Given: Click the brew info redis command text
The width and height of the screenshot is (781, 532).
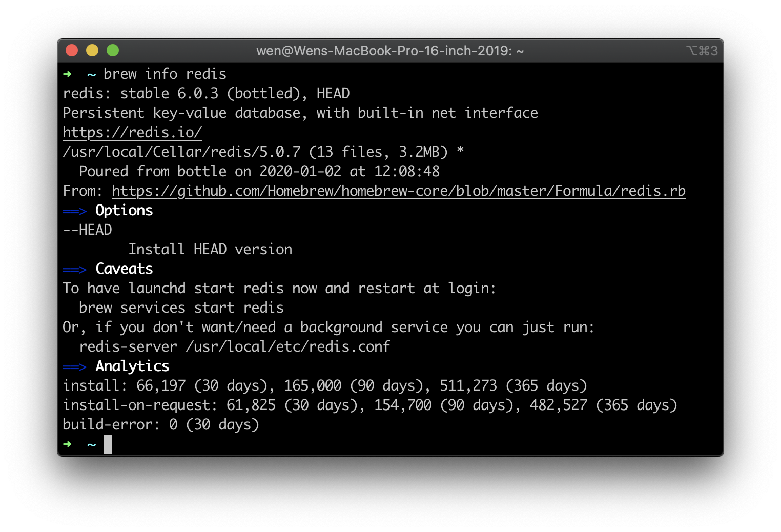Looking at the screenshot, I should pyautogui.click(x=164, y=74).
